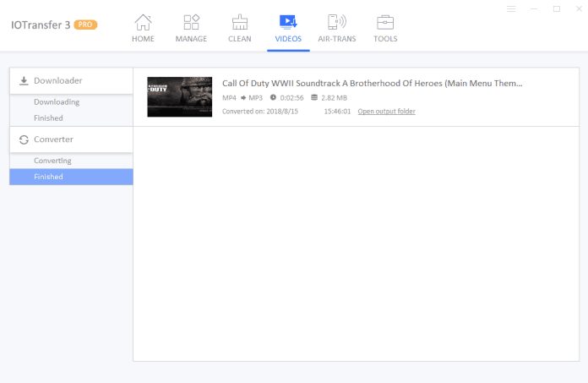Select the VIDEOS download icon
This screenshot has height=383, width=588.
point(288,22)
